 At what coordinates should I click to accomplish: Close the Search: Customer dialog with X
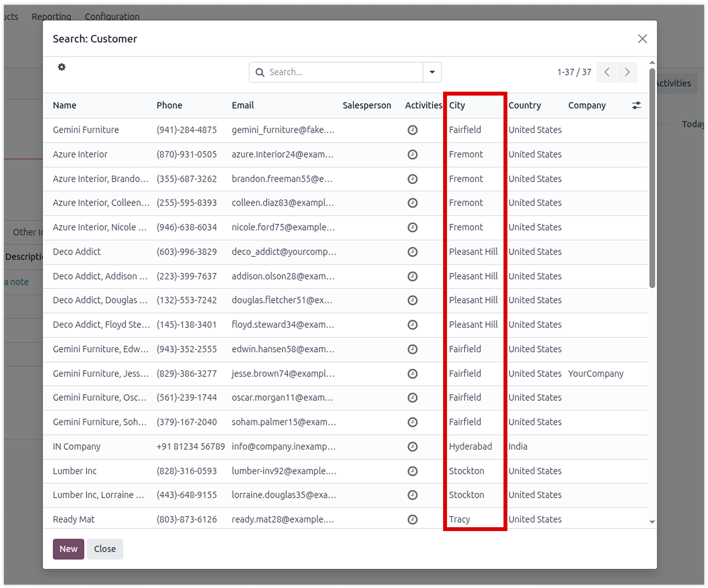[642, 39]
